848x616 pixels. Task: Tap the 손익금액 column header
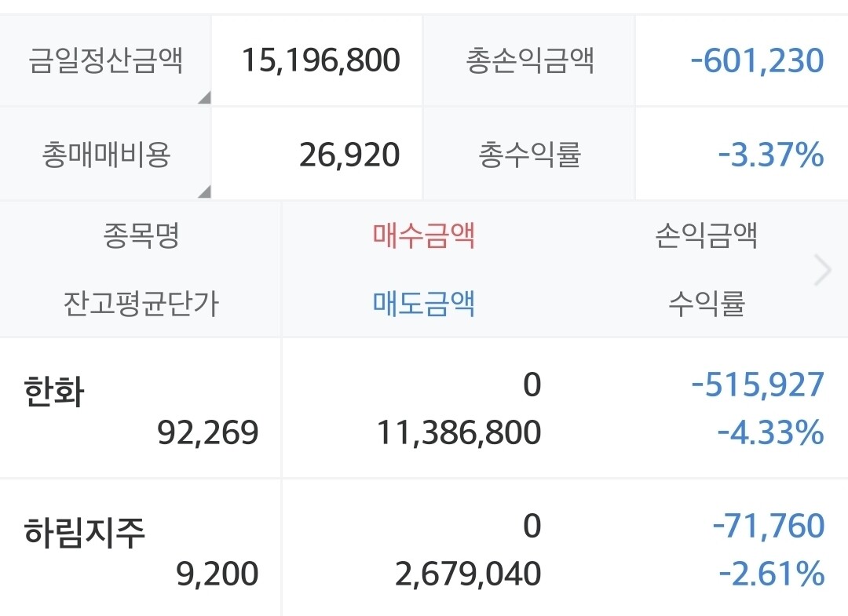tap(706, 235)
